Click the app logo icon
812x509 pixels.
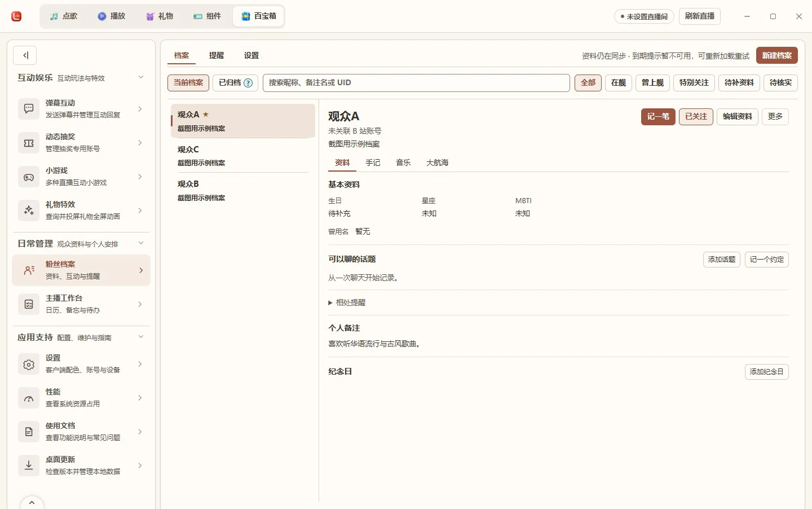(x=16, y=16)
